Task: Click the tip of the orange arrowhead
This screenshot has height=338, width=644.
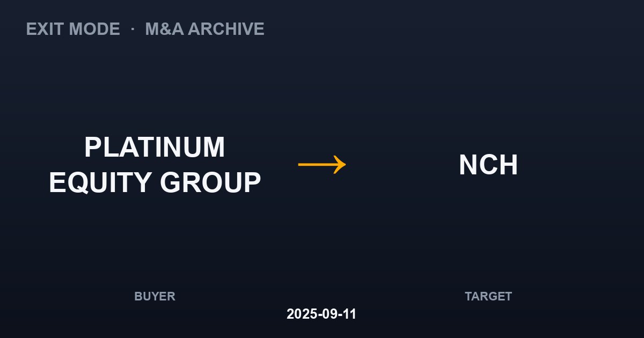Action: point(345,164)
